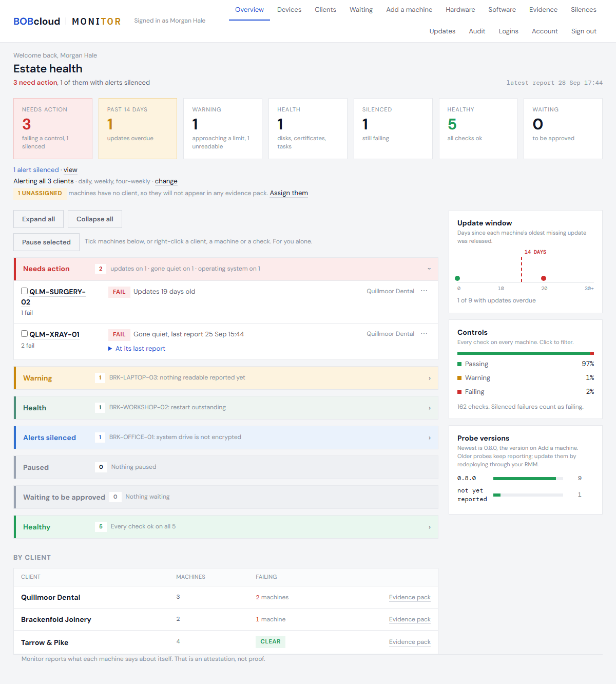Screen dimensions: 616x684
Task: Tick the QLM-XRAY-01 checkbox
Action: 24,334
